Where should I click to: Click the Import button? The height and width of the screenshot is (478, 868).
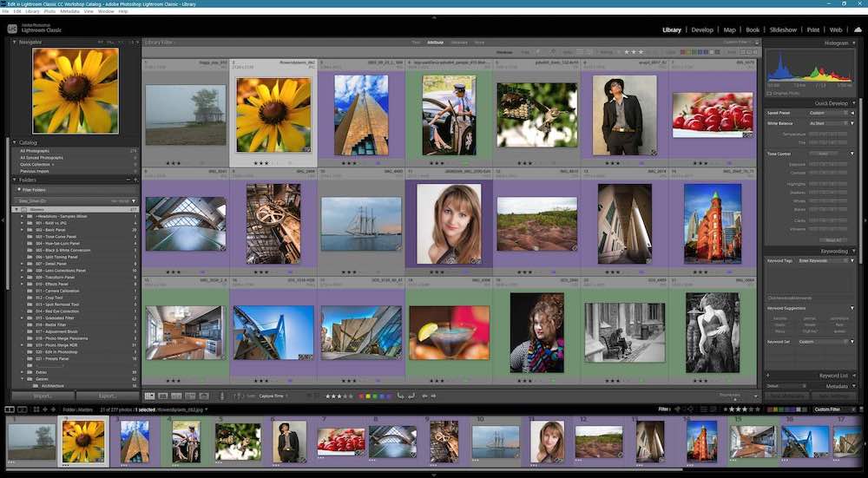(x=43, y=396)
